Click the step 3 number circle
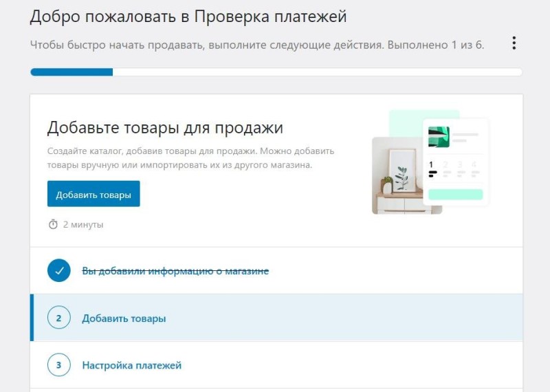Viewport: 550px width, 392px height. coord(59,364)
